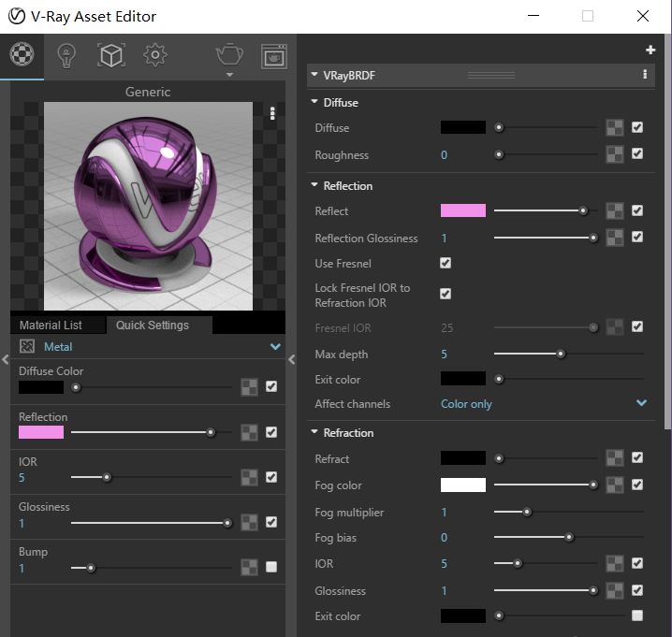Viewport: 672px width, 637px height.
Task: Click the Roughness value field
Action: [444, 154]
